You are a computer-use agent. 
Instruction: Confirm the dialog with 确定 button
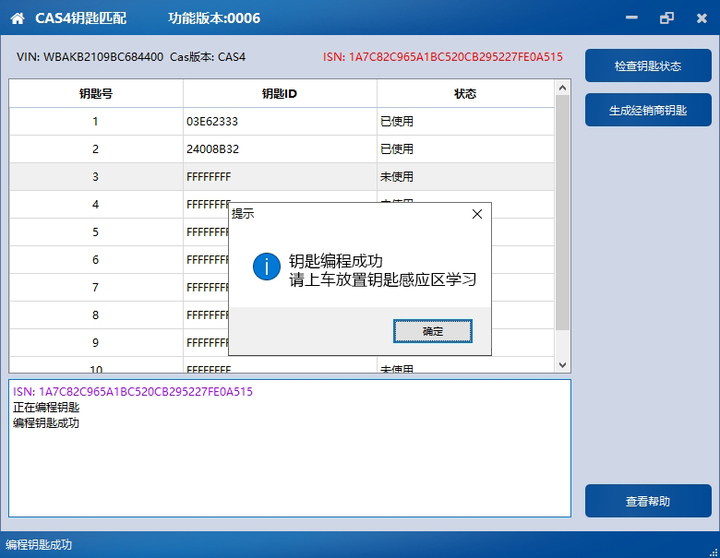click(x=433, y=331)
